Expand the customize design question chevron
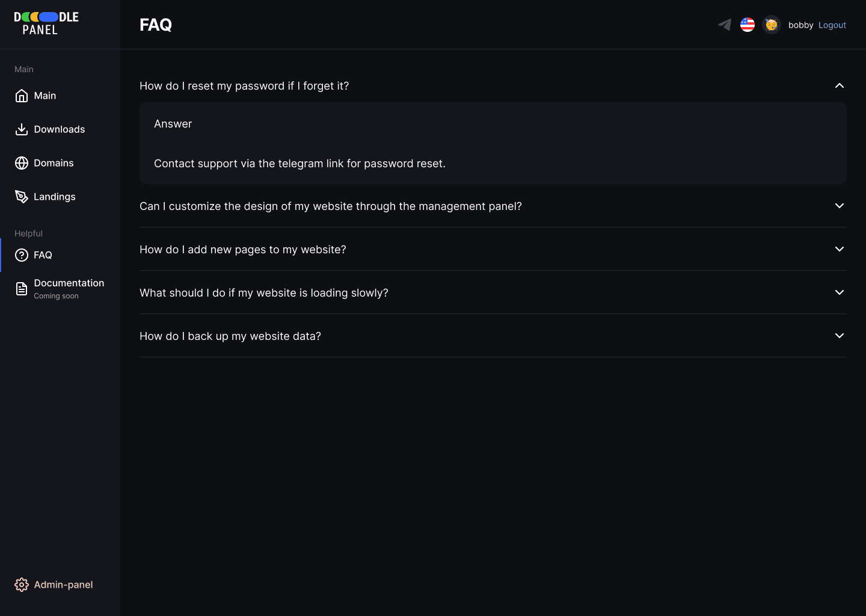The width and height of the screenshot is (866, 616). (840, 206)
